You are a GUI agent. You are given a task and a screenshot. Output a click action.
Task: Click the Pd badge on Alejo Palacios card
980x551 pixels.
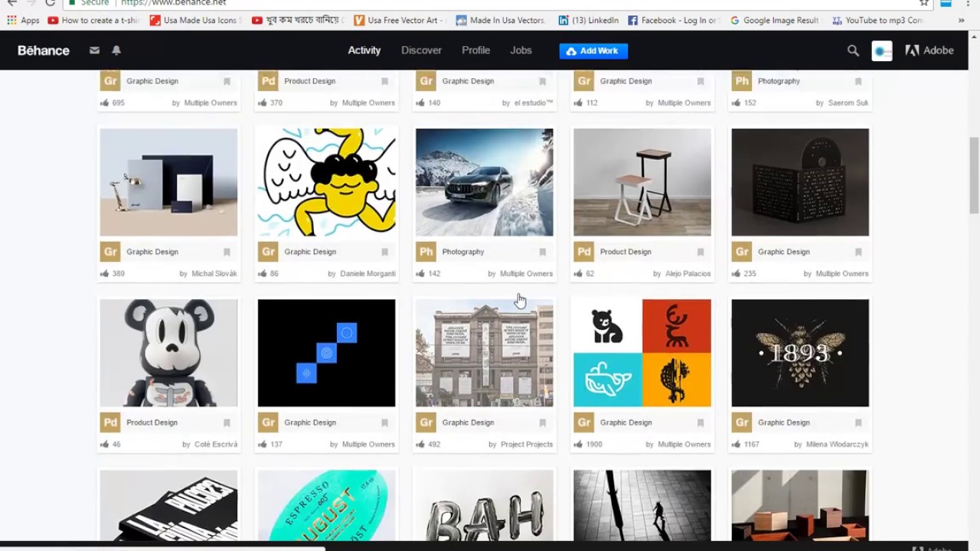click(583, 252)
